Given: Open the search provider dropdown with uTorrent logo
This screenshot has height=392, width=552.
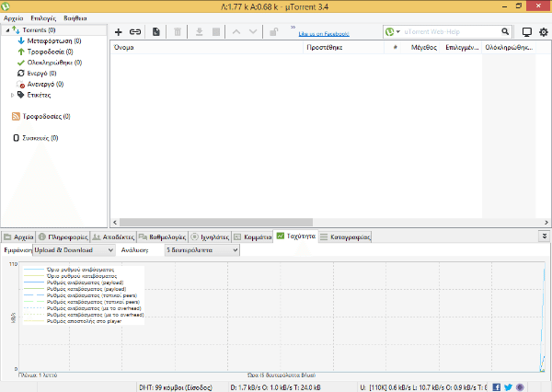Looking at the screenshot, I should (x=392, y=32).
